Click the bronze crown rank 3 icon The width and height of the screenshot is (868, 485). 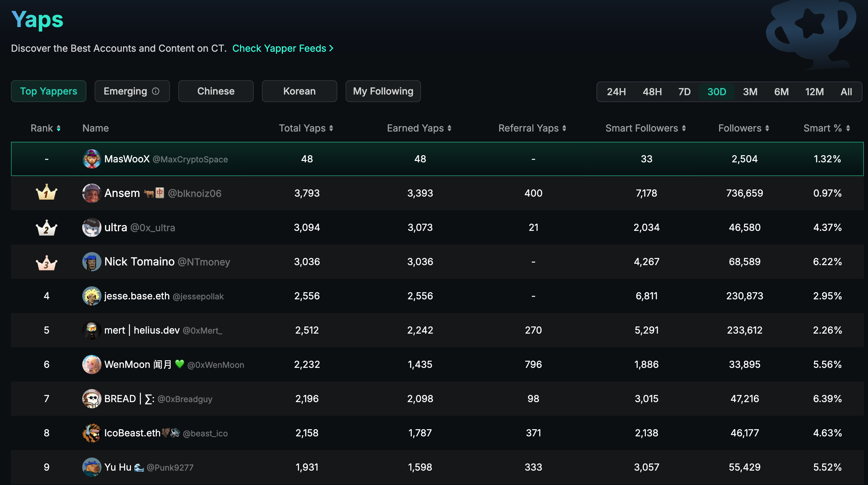[46, 262]
